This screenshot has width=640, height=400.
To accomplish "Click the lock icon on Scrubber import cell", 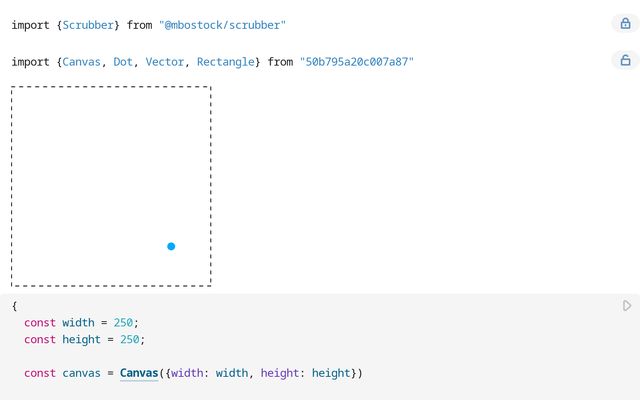I will [x=624, y=24].
